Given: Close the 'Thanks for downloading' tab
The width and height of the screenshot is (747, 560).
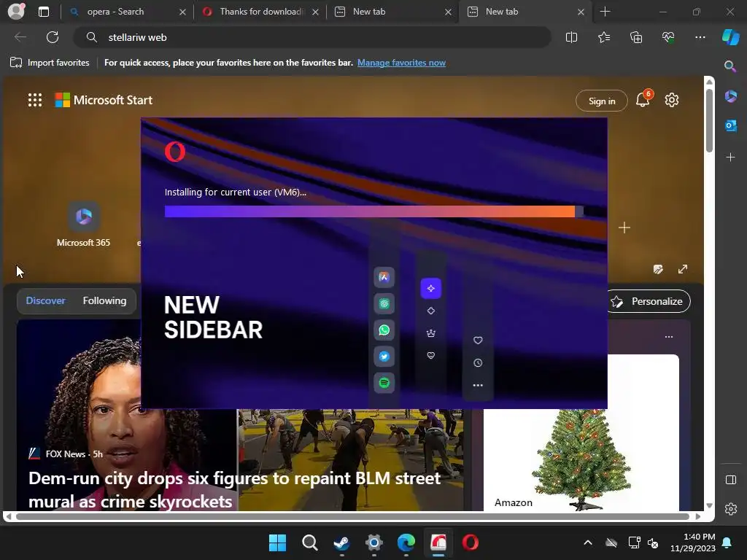Looking at the screenshot, I should pos(315,12).
